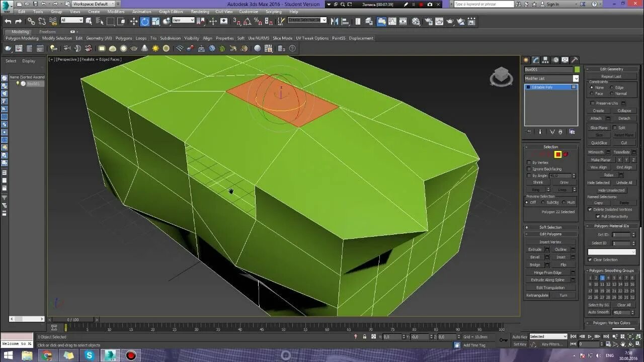Open the selection filter All dropdown
Screen dimensions: 644x362
(71, 20)
